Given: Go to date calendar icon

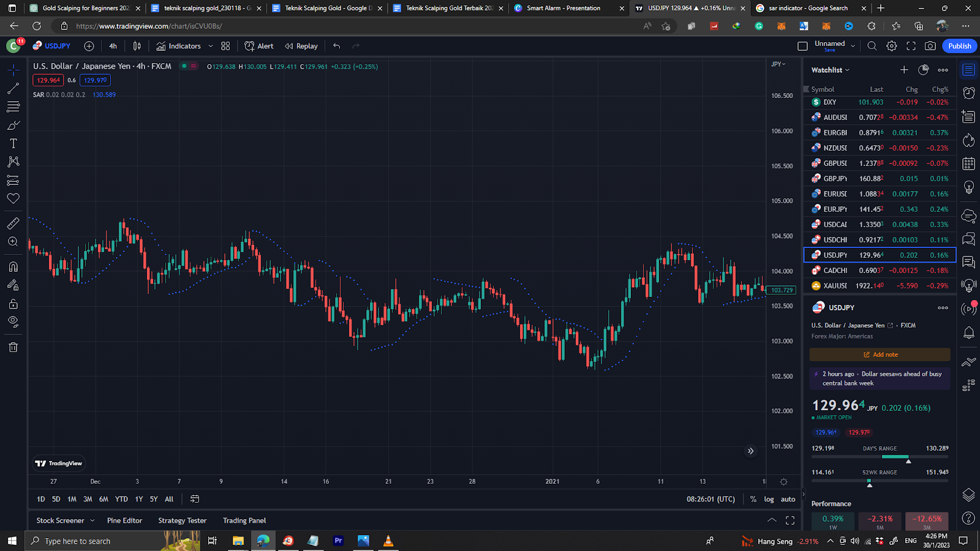Looking at the screenshot, I should [x=195, y=499].
